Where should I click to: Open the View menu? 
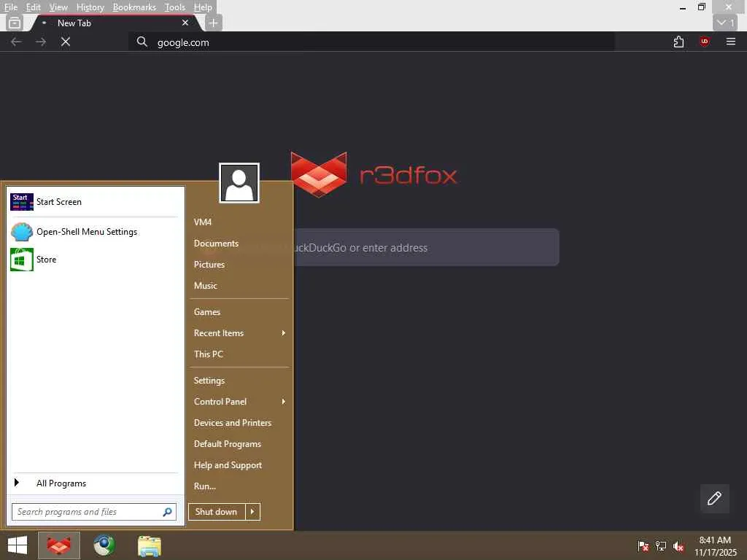tap(58, 7)
